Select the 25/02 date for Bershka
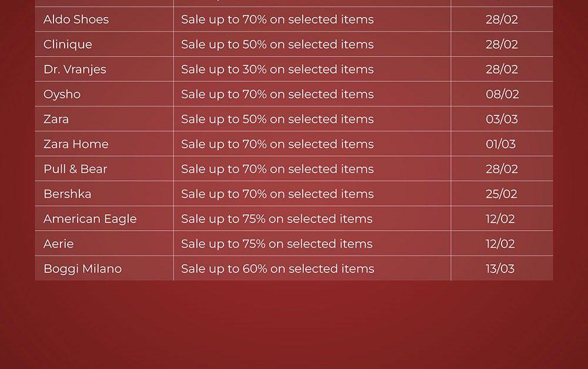Image resolution: width=588 pixels, height=369 pixels. (x=502, y=194)
